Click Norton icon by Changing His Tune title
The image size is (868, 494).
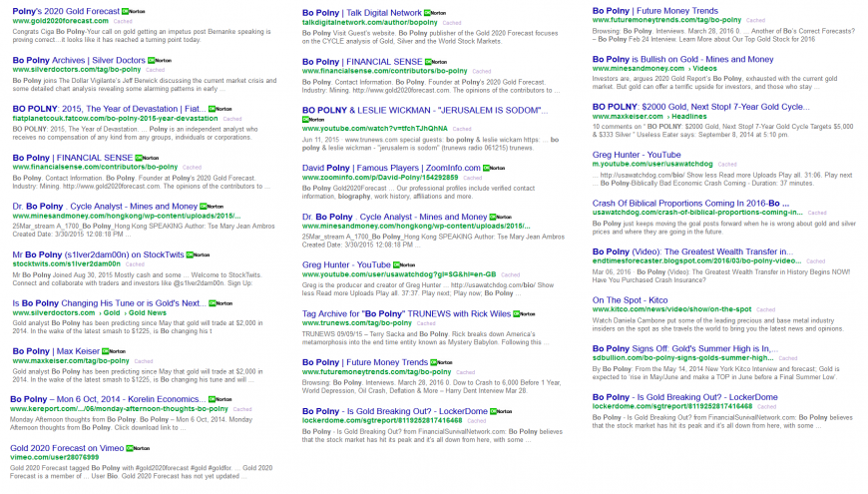[x=220, y=303]
